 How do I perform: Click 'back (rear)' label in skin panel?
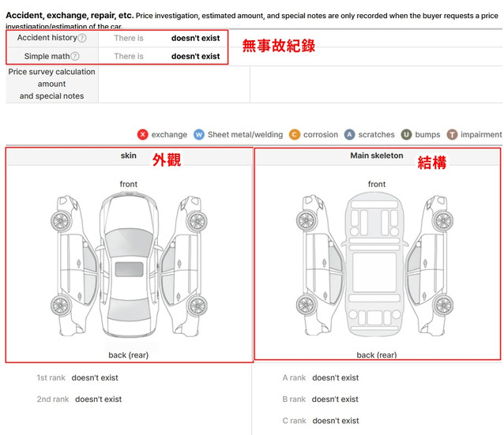coord(129,355)
